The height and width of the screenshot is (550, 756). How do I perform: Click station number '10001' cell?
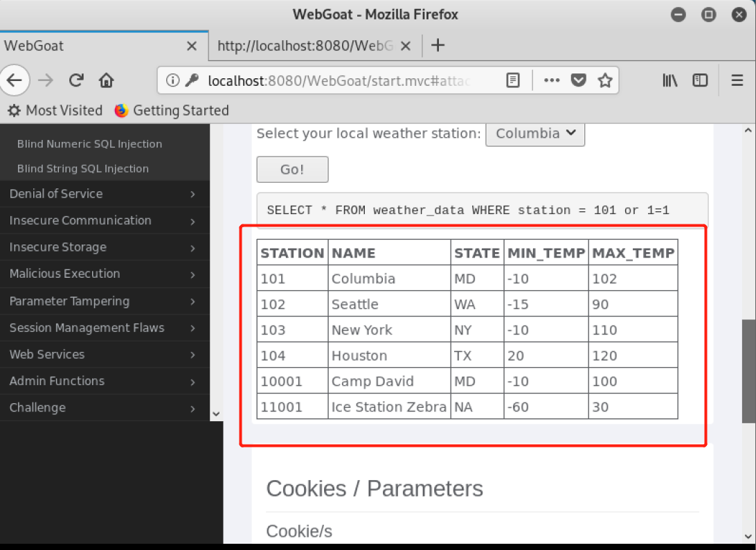coord(292,381)
